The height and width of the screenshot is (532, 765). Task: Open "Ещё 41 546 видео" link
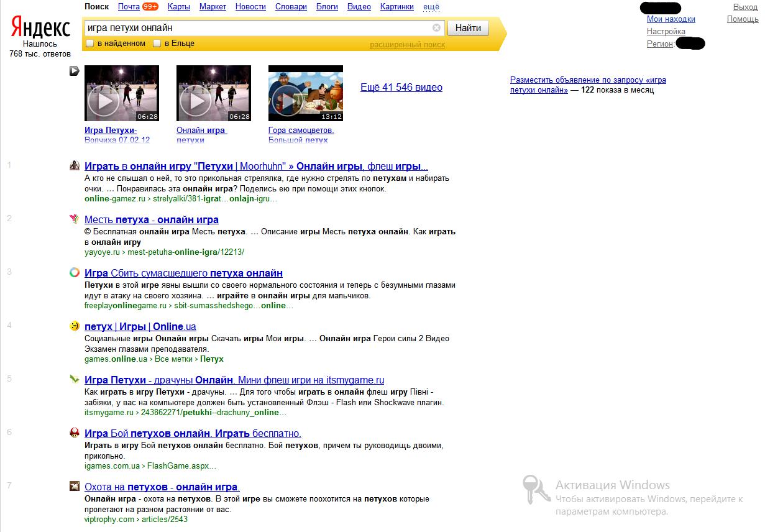tap(401, 88)
